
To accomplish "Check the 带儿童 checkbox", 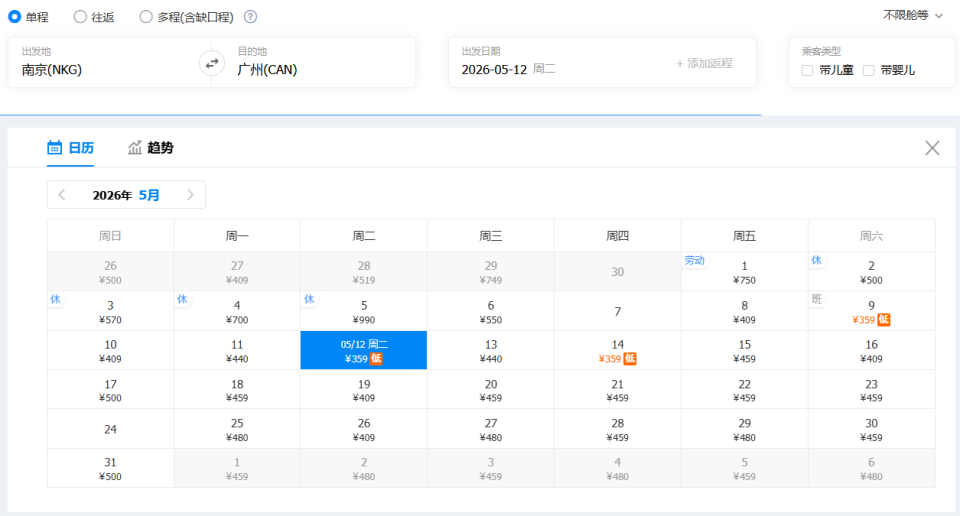I will coord(807,70).
